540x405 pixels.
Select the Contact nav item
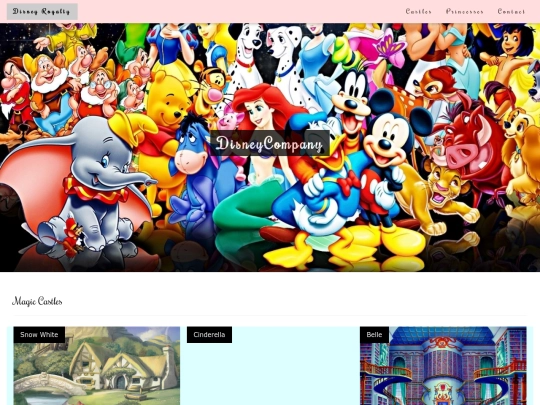pos(511,11)
